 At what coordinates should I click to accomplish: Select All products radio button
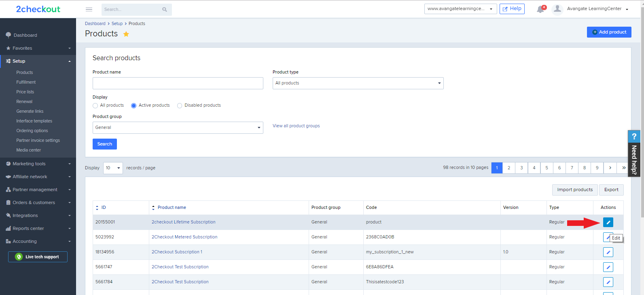click(x=95, y=105)
